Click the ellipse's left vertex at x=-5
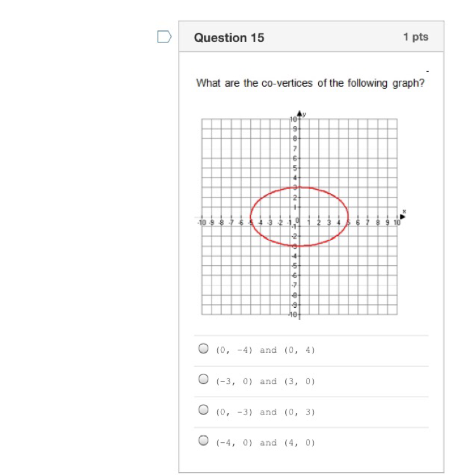The height and width of the screenshot is (476, 475). 251,217
